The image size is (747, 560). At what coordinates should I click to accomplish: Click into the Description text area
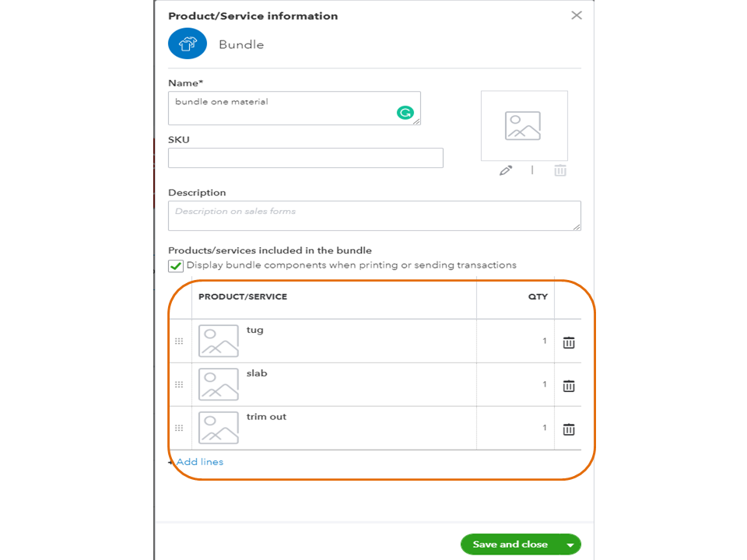(x=373, y=215)
